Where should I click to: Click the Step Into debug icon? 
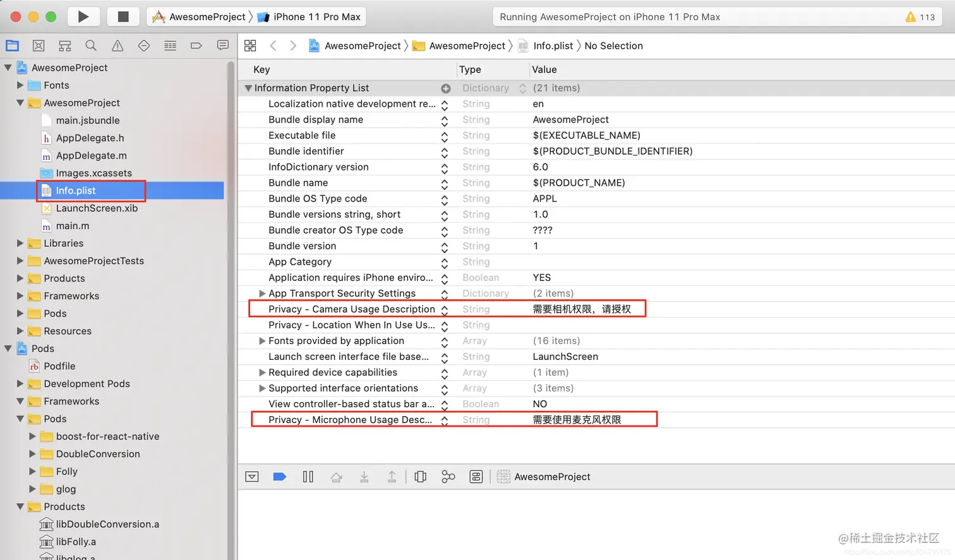364,477
